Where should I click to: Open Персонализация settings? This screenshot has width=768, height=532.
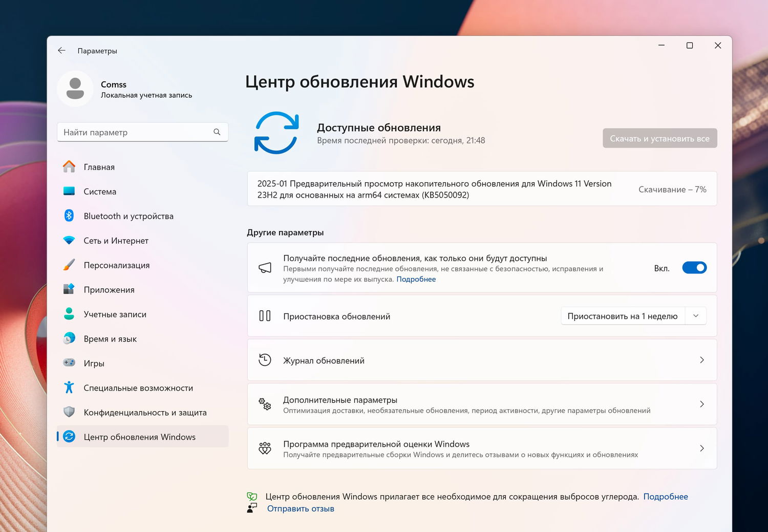pyautogui.click(x=142, y=265)
